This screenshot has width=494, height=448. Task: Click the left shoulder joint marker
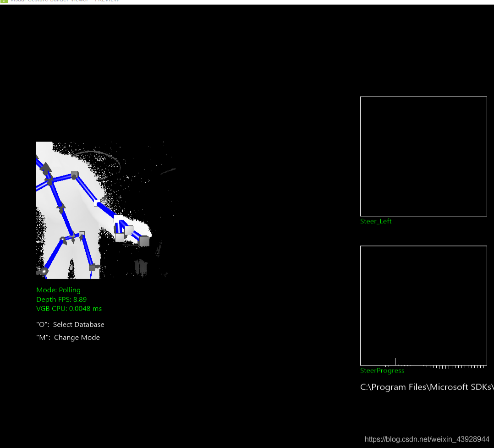(x=74, y=174)
